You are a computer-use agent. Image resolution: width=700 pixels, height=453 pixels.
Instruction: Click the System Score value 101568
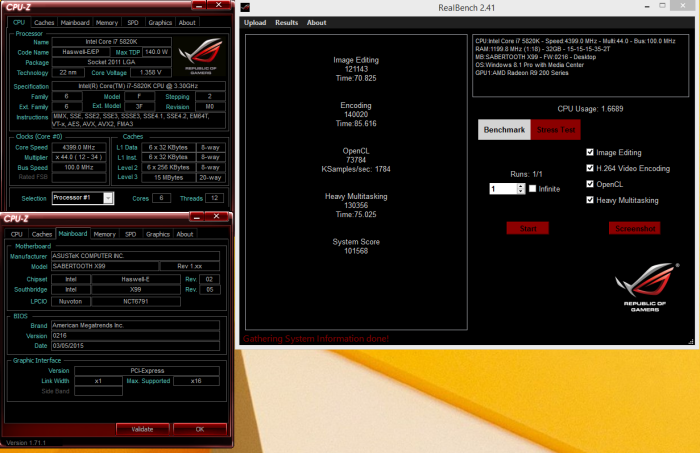(x=356, y=251)
